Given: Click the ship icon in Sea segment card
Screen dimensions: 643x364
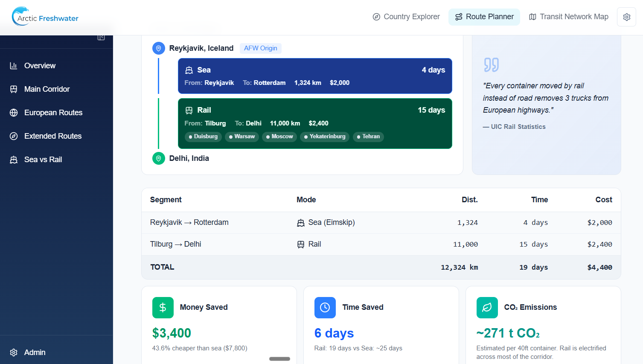Looking at the screenshot, I should [189, 70].
